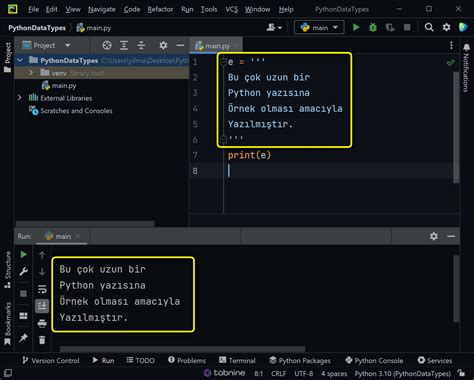The image size is (474, 380).
Task: Collapse all items in Project panel
Action: click(x=141, y=45)
